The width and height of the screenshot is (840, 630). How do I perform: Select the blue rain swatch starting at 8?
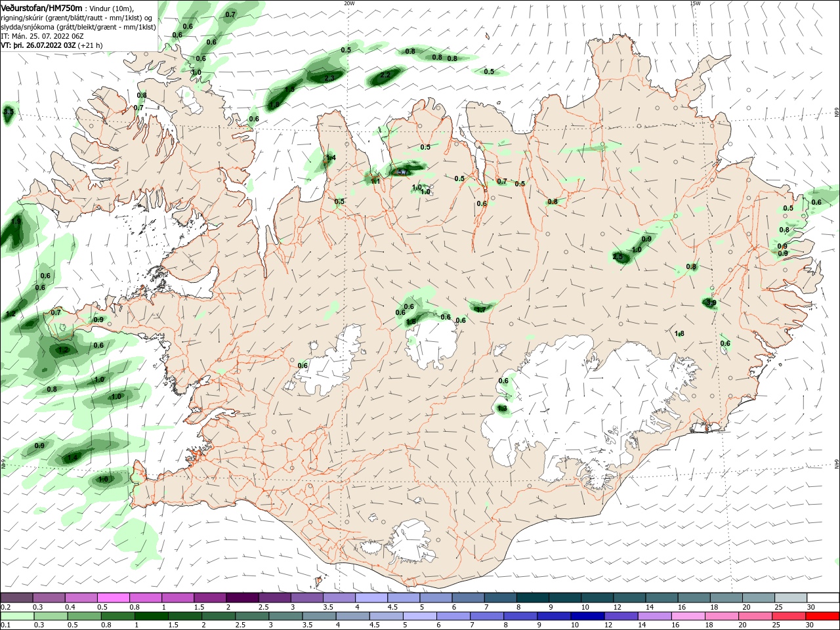[520, 616]
